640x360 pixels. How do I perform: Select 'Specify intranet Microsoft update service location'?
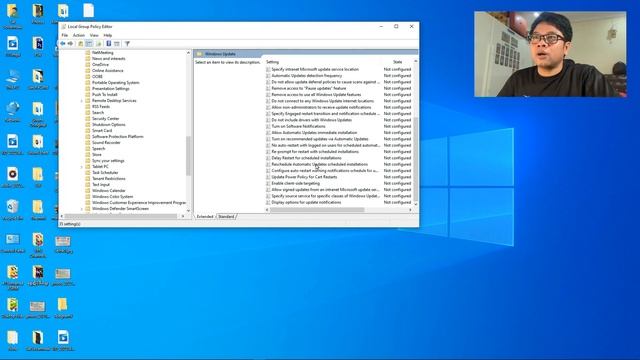click(315, 69)
